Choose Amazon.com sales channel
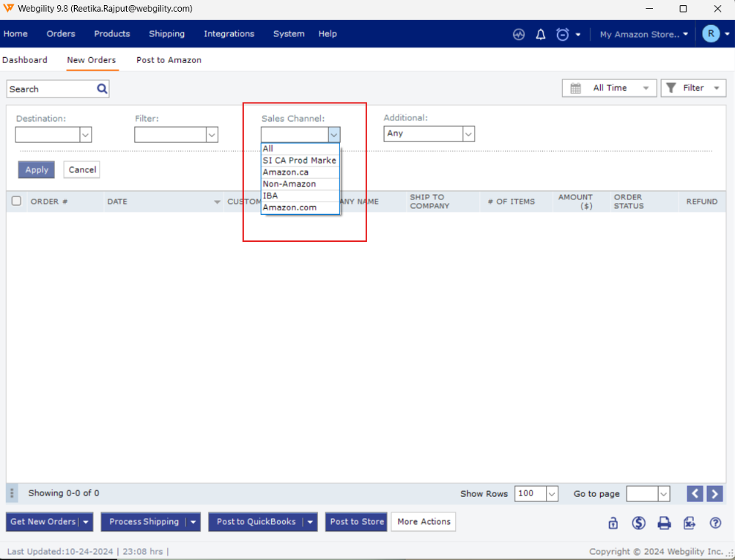The height and width of the screenshot is (560, 735). [x=300, y=207]
